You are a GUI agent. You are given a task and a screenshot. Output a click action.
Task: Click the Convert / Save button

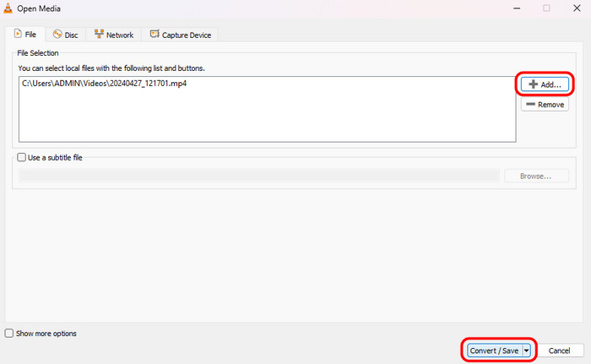[494, 350]
